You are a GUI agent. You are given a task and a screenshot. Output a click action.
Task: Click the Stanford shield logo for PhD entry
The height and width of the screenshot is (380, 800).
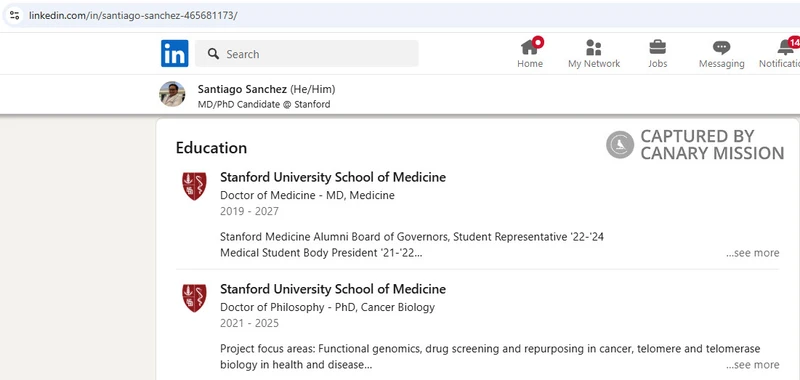tap(194, 298)
